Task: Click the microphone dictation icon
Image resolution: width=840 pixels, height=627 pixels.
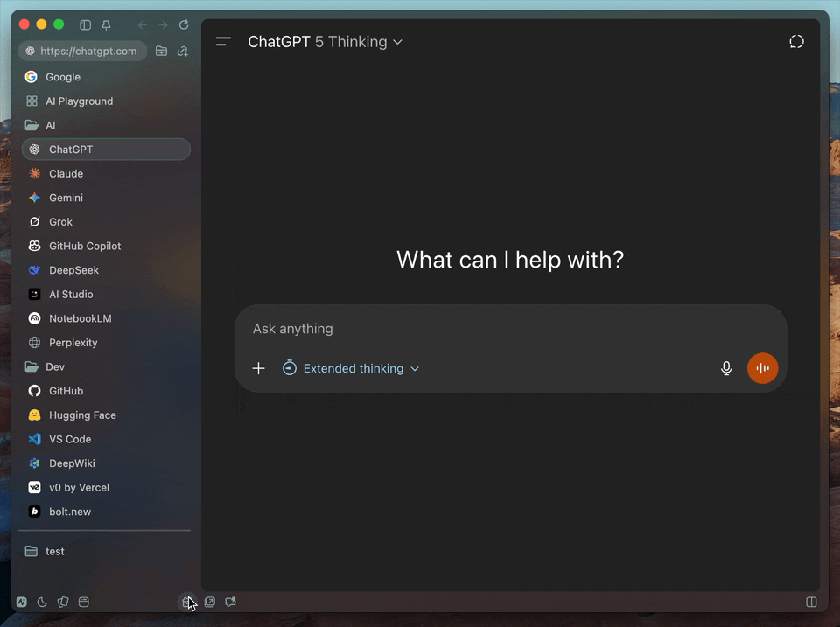Action: pos(726,368)
